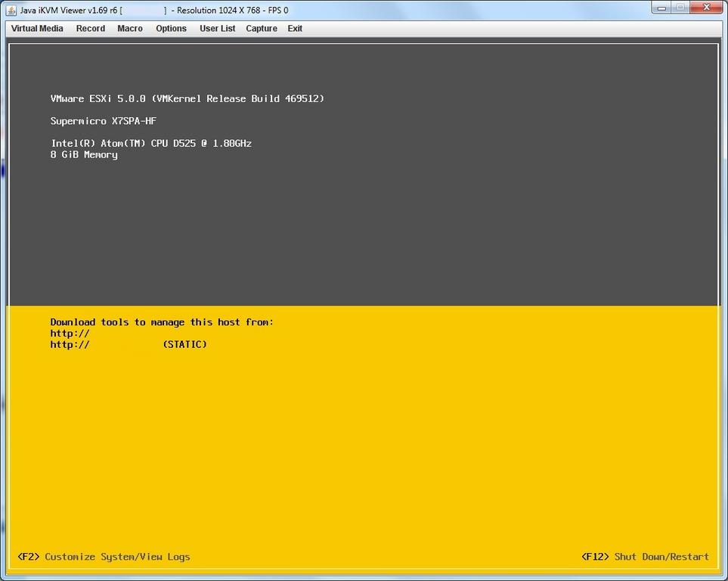Close the Java iKVM Viewer window
This screenshot has height=581, width=728.
[707, 8]
